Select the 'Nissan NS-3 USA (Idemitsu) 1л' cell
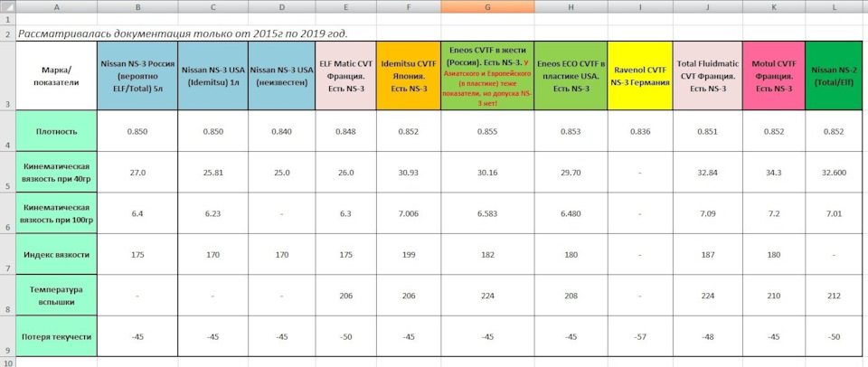Viewport: 868px width, 367px height. tap(213, 76)
